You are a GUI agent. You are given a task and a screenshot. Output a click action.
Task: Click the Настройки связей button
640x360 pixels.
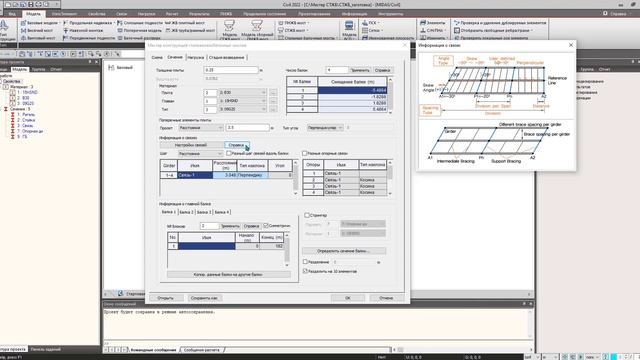pyautogui.click(x=191, y=145)
